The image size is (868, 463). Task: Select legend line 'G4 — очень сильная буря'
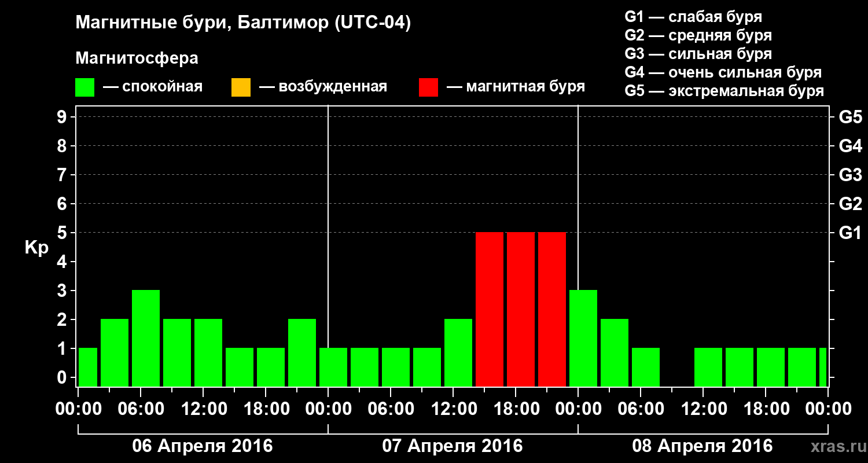tap(723, 72)
